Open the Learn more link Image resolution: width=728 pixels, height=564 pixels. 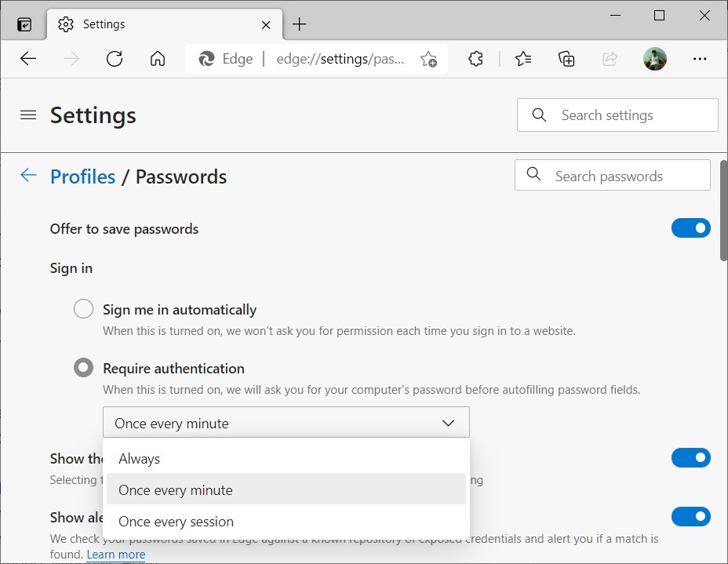(x=116, y=555)
